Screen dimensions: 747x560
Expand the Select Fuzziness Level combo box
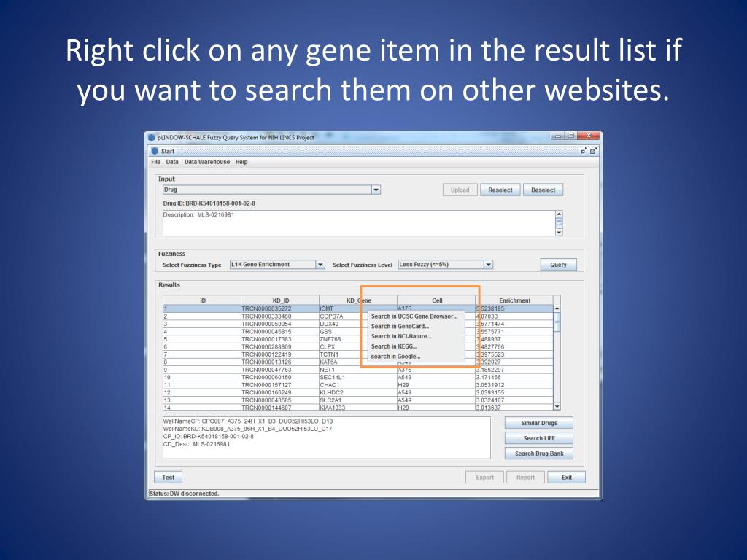click(488, 264)
